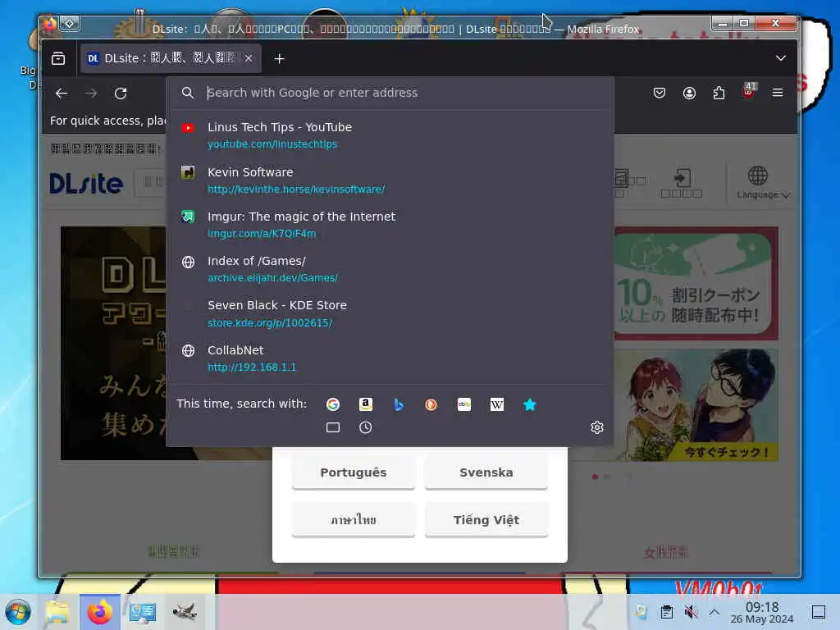Open clipboard tray icon
This screenshot has width=840, height=630.
click(x=666, y=612)
